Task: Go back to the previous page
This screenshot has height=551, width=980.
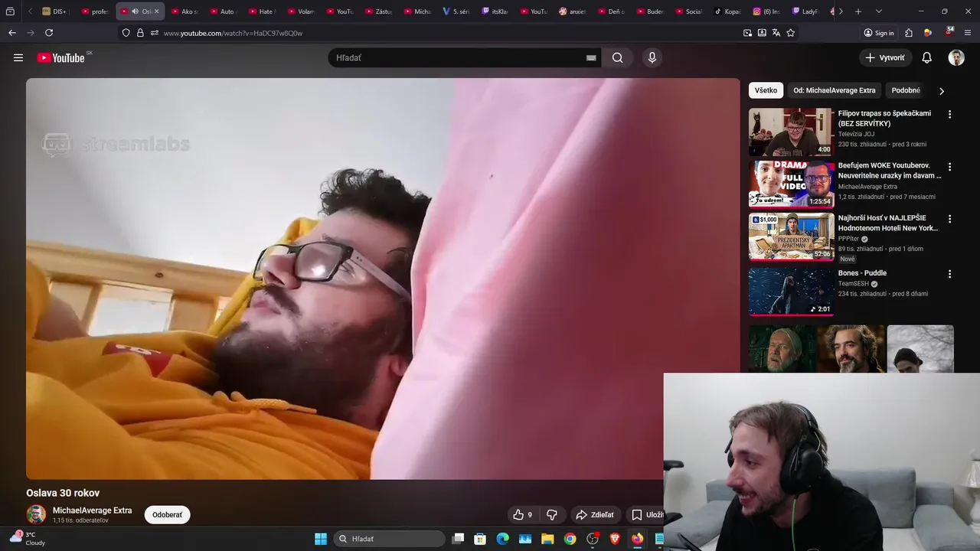Action: point(11,33)
